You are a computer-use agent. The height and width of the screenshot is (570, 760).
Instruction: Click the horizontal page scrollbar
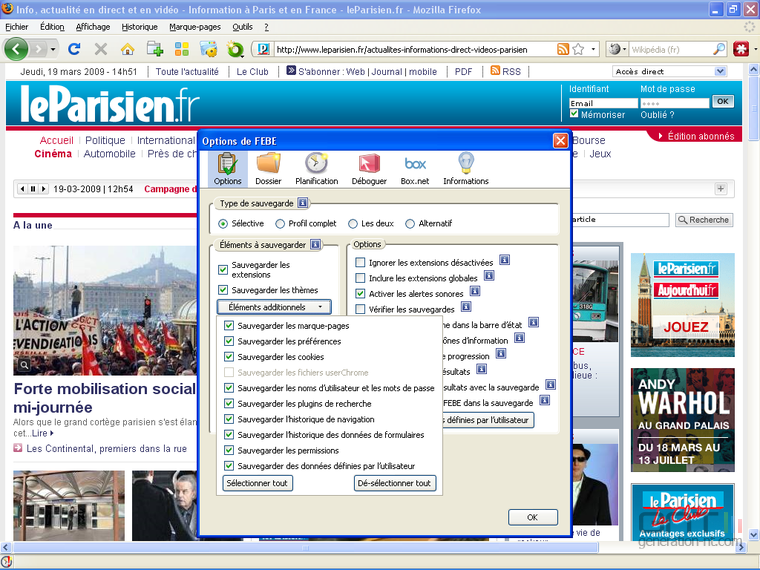pos(305,548)
